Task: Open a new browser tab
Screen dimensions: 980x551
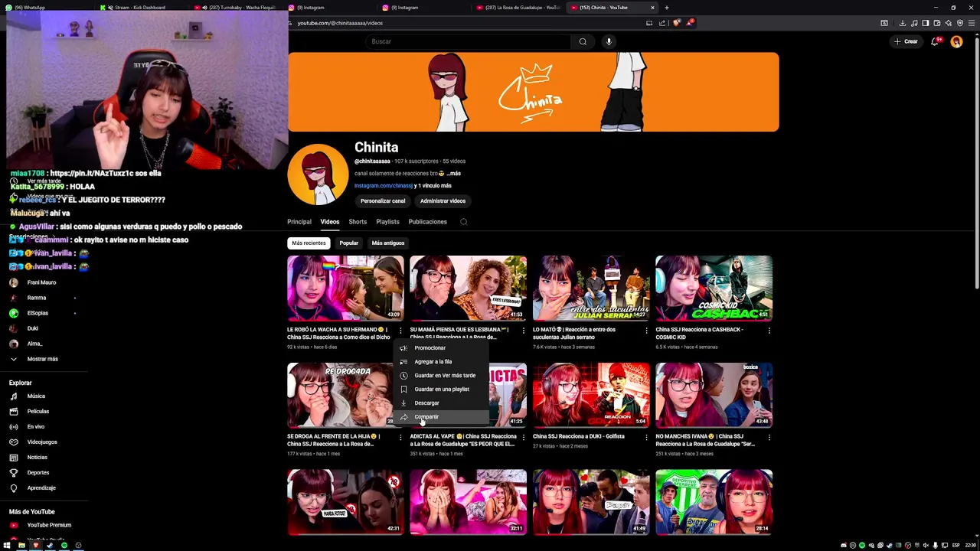Action: pos(667,8)
